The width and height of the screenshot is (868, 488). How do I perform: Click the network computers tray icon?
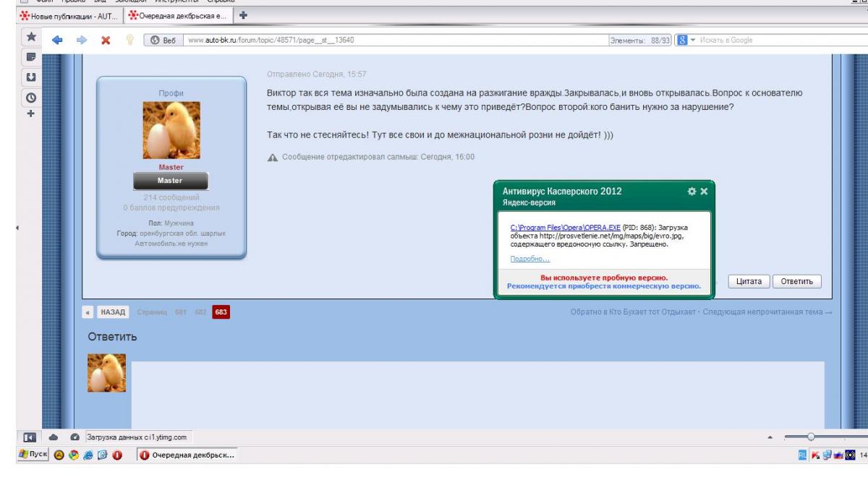click(825, 455)
